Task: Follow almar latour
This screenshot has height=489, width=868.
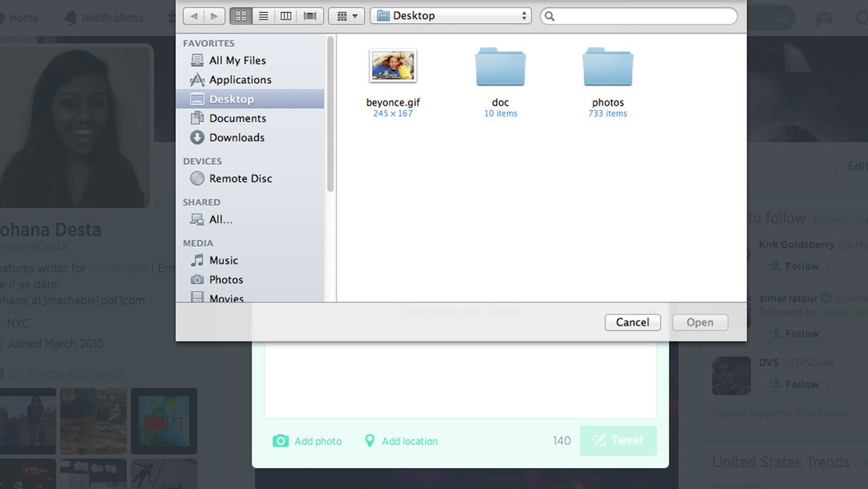Action: pyautogui.click(x=793, y=333)
